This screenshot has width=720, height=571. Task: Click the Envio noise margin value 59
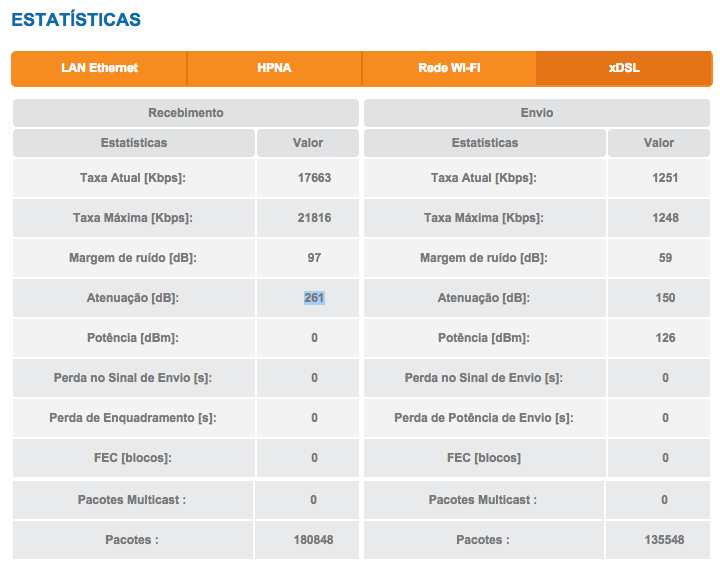tap(665, 258)
